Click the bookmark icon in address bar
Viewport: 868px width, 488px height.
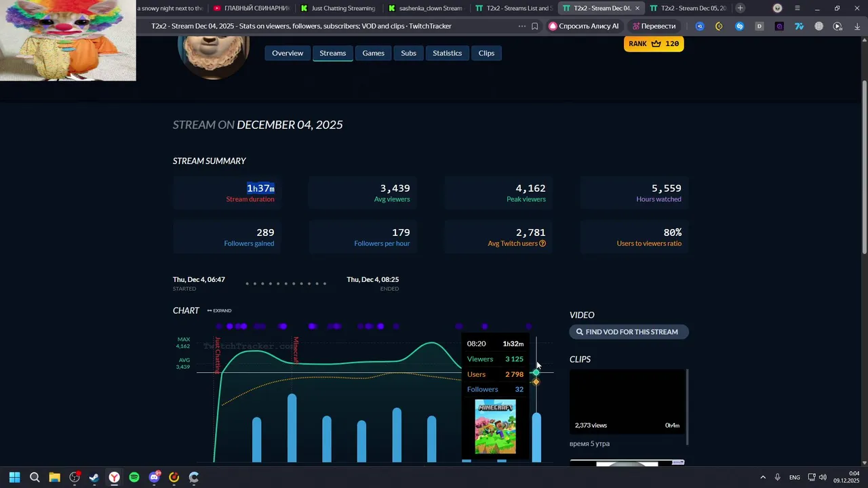point(535,26)
